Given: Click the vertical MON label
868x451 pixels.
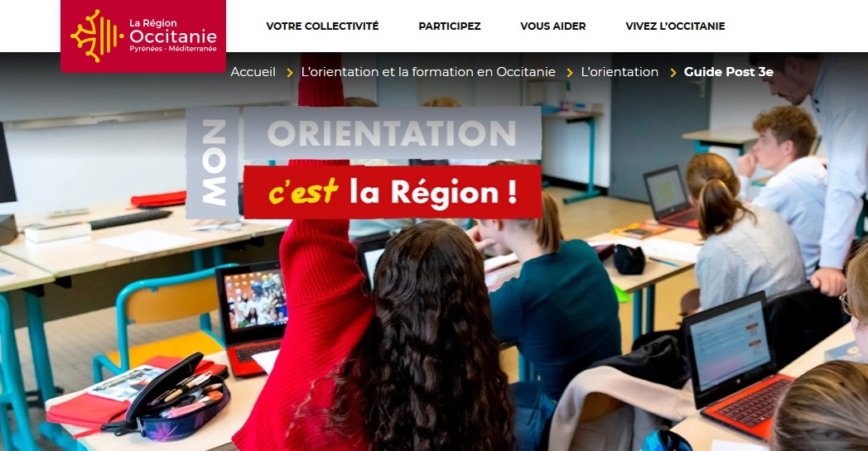Looking at the screenshot, I should (213, 163).
